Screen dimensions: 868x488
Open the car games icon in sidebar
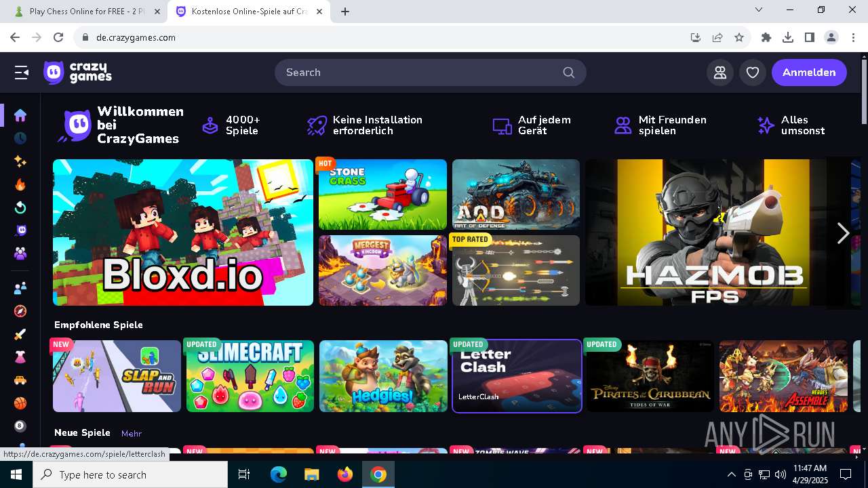pos(20,380)
